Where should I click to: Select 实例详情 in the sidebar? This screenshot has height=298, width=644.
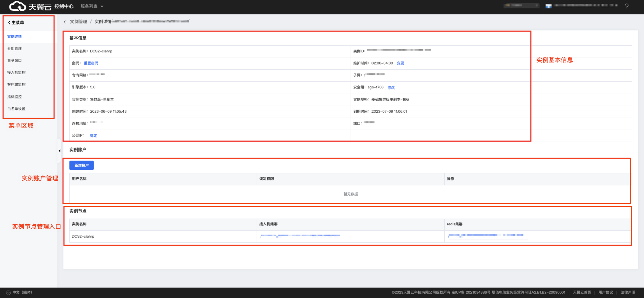click(x=15, y=36)
